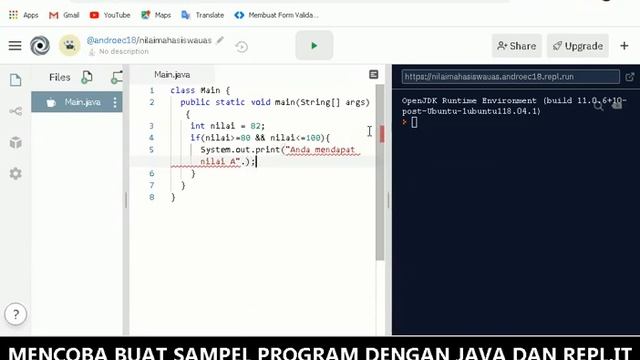This screenshot has width=640, height=360.
Task: Click the text 'class Main {'
Action: point(200,90)
